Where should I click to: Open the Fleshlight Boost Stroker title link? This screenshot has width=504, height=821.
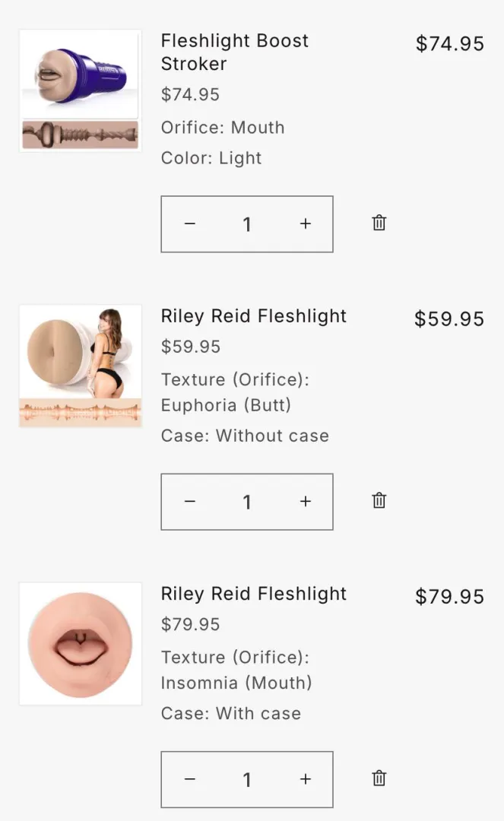234,52
